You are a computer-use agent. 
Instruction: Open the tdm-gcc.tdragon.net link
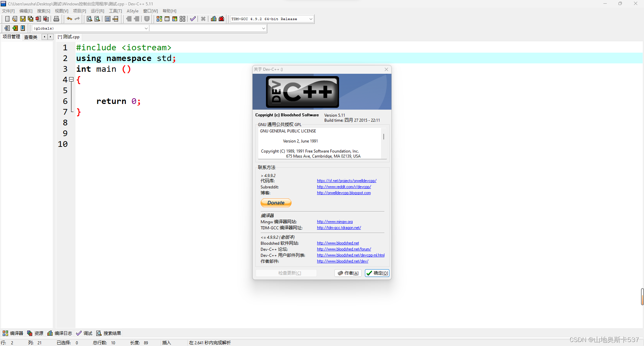339,228
